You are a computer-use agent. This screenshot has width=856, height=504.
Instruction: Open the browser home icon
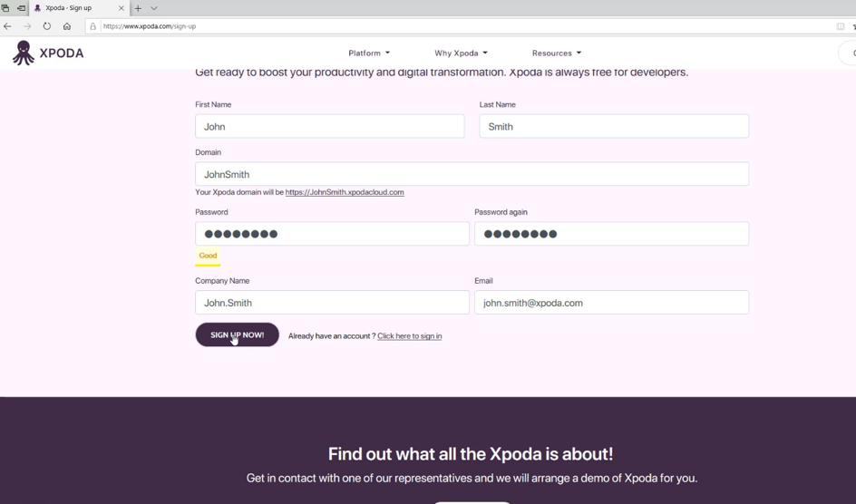[66, 26]
